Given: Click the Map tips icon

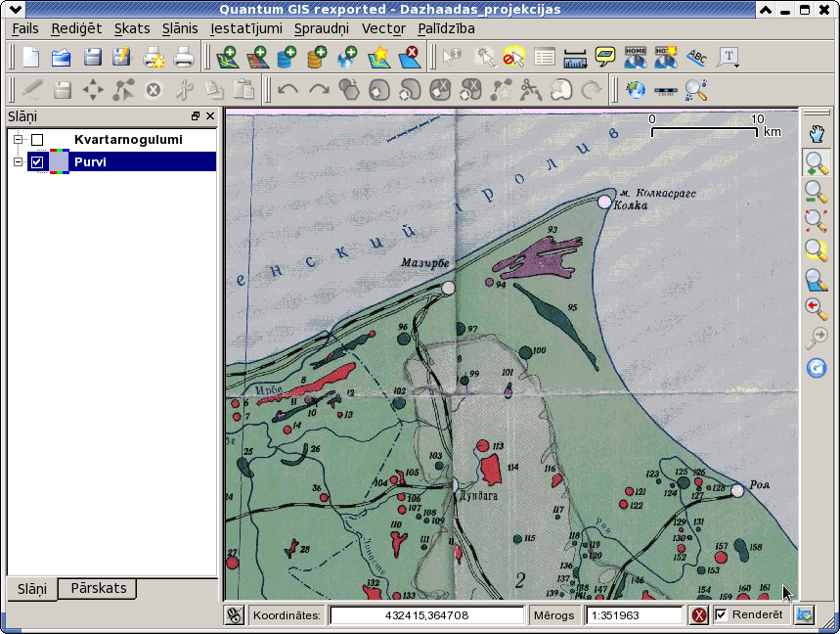Looking at the screenshot, I should click(x=605, y=57).
